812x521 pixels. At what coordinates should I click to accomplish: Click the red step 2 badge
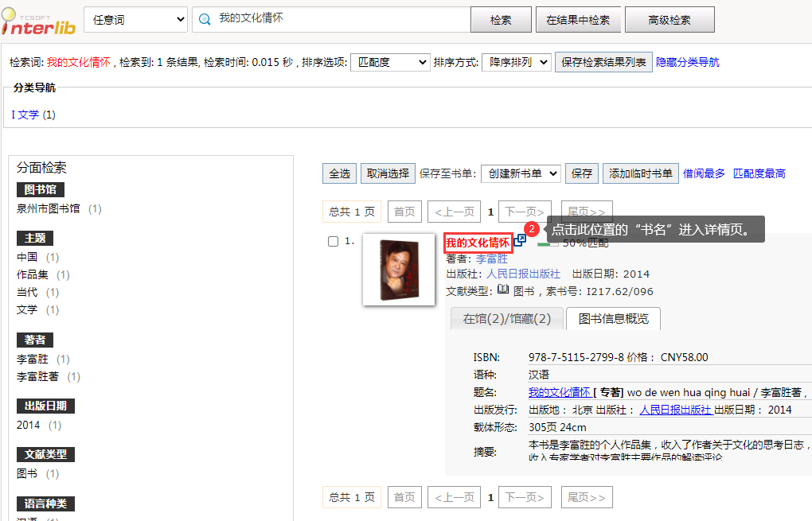coord(532,229)
